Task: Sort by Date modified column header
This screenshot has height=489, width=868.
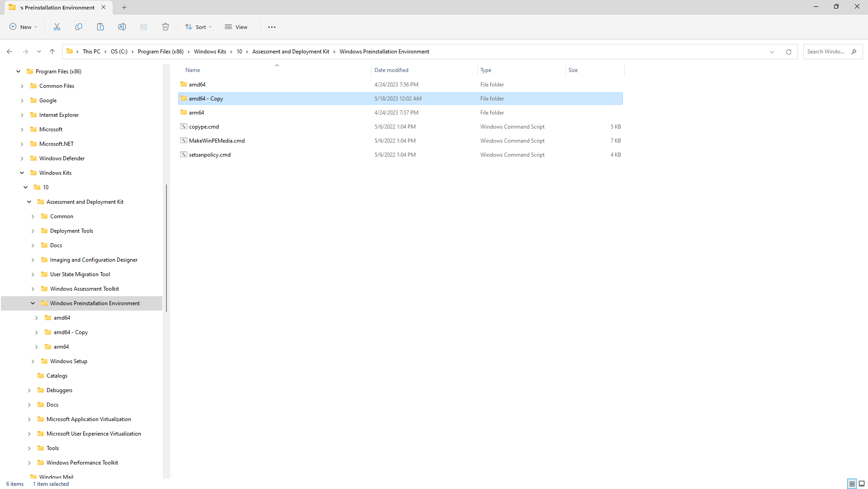Action: tap(391, 70)
